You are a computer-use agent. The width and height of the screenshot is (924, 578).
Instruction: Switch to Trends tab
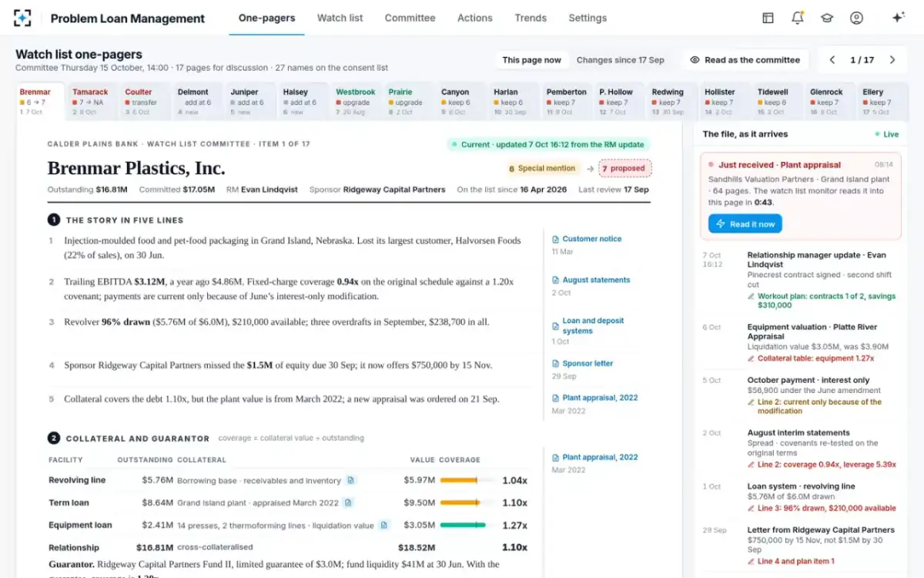click(531, 18)
